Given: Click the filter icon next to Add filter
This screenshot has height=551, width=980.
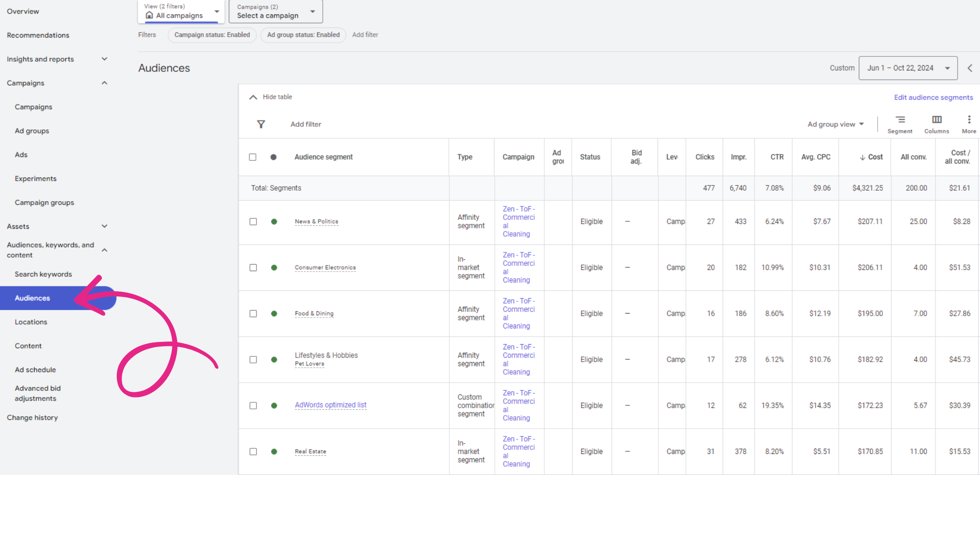Looking at the screenshot, I should pos(261,124).
